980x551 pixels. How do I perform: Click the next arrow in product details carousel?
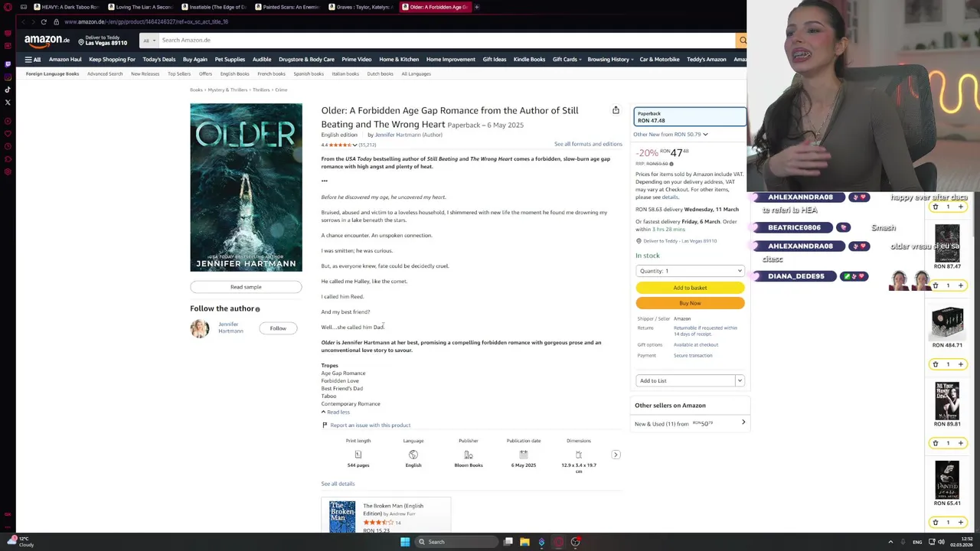[x=616, y=455]
